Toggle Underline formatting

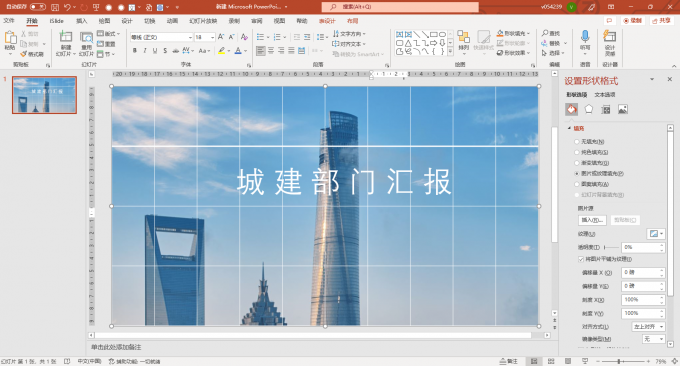tap(155, 51)
